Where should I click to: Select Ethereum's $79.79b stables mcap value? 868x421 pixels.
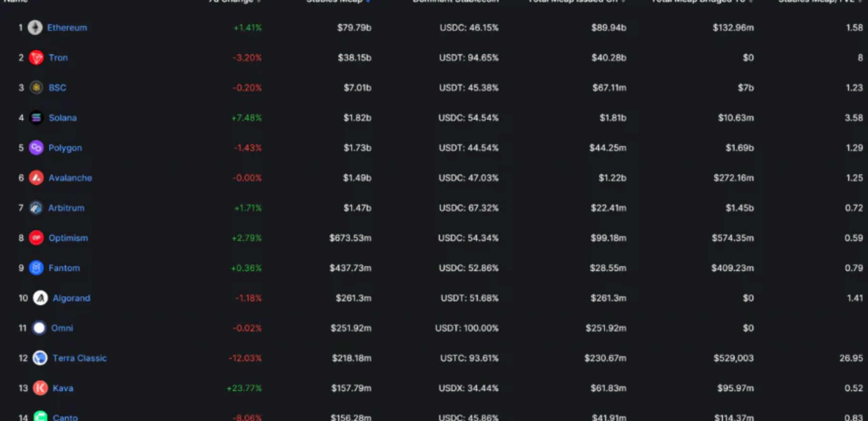[354, 28]
